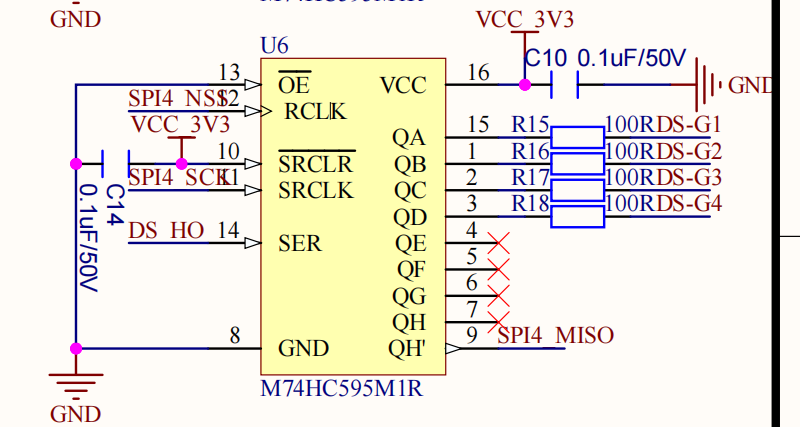Click the M74HC595M1R part label

coord(342,389)
